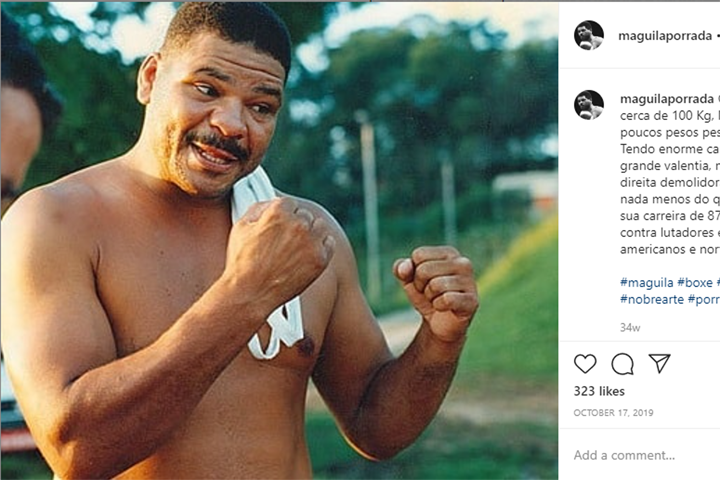The image size is (720, 480).
Task: Follow the #nobrearte hashtag link
Action: click(651, 299)
